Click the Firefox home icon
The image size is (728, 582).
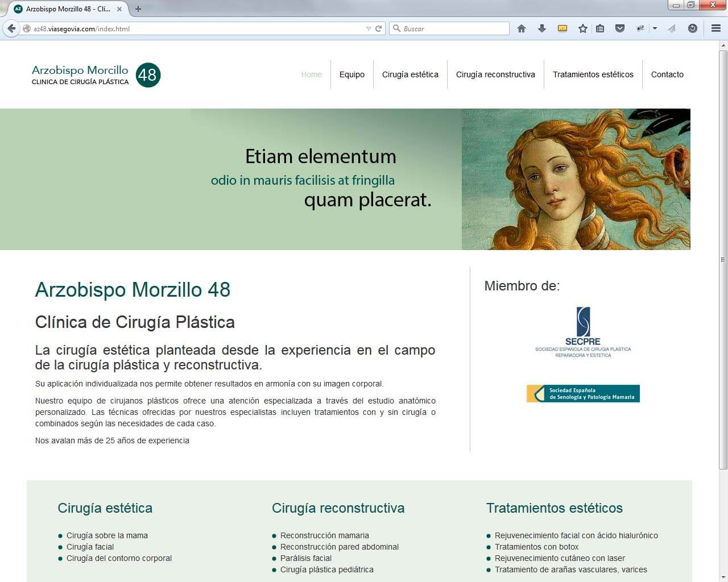click(522, 28)
